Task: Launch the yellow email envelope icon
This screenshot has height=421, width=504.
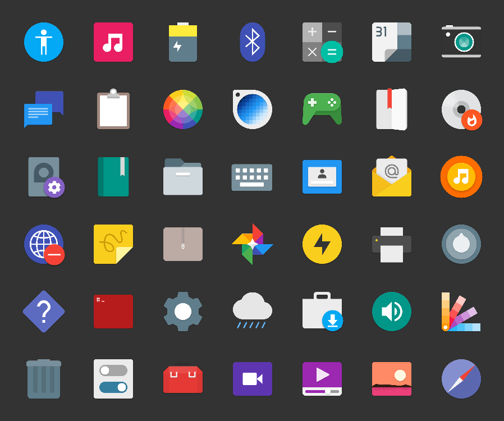Action: pos(392,176)
